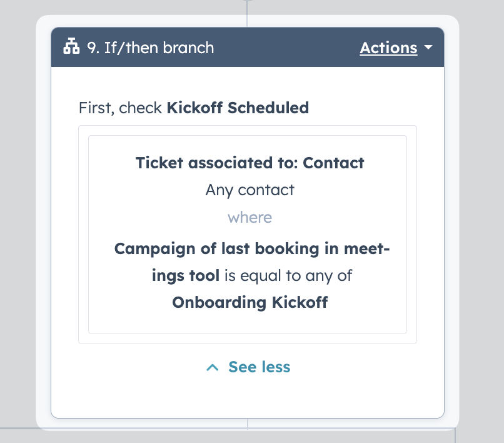
Task: Click 'First, check' label text
Action: point(120,108)
